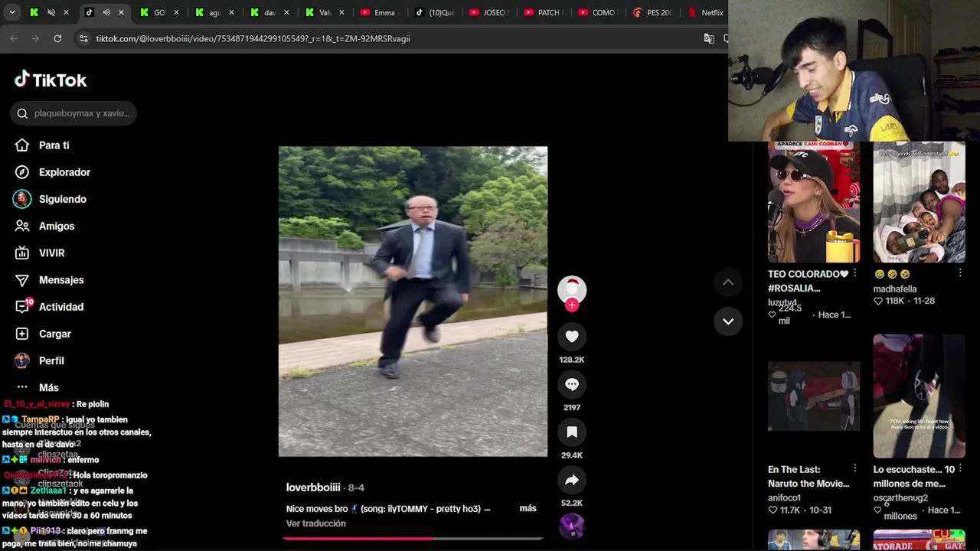This screenshot has width=980, height=551.
Task: Click the 29.4K saves count
Action: tap(572, 455)
